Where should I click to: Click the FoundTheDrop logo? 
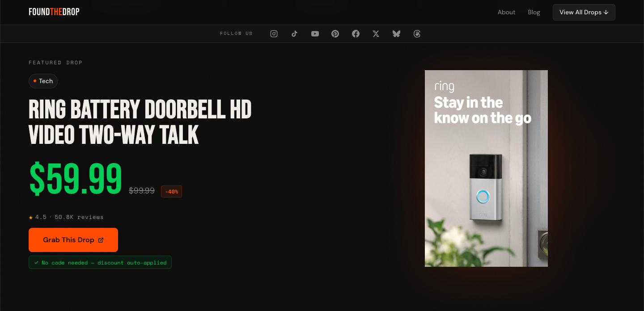point(54,12)
